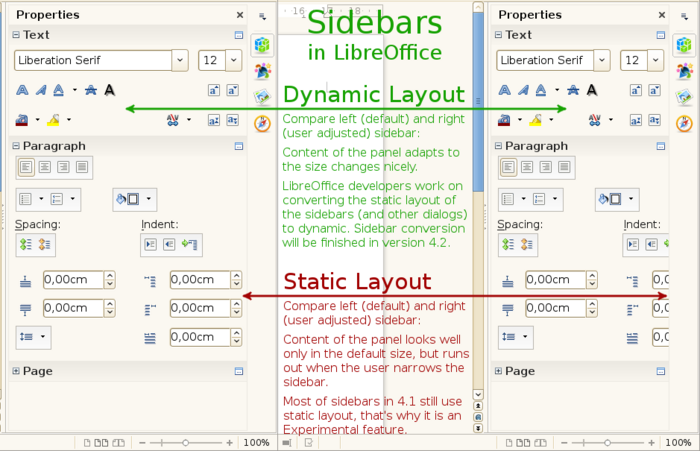Click Bold icon in left sidebar
Screen dimensions: 700x451
pos(22,90)
